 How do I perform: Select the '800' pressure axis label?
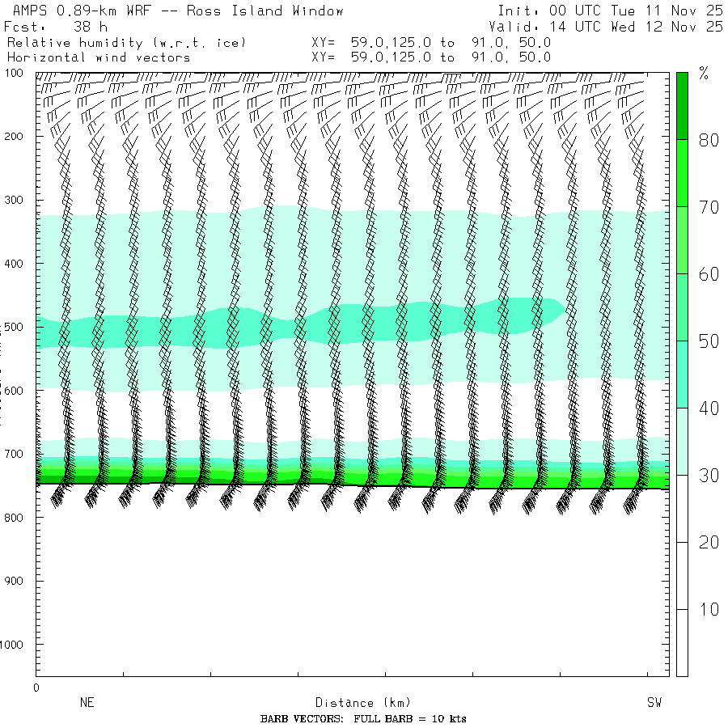click(x=14, y=518)
